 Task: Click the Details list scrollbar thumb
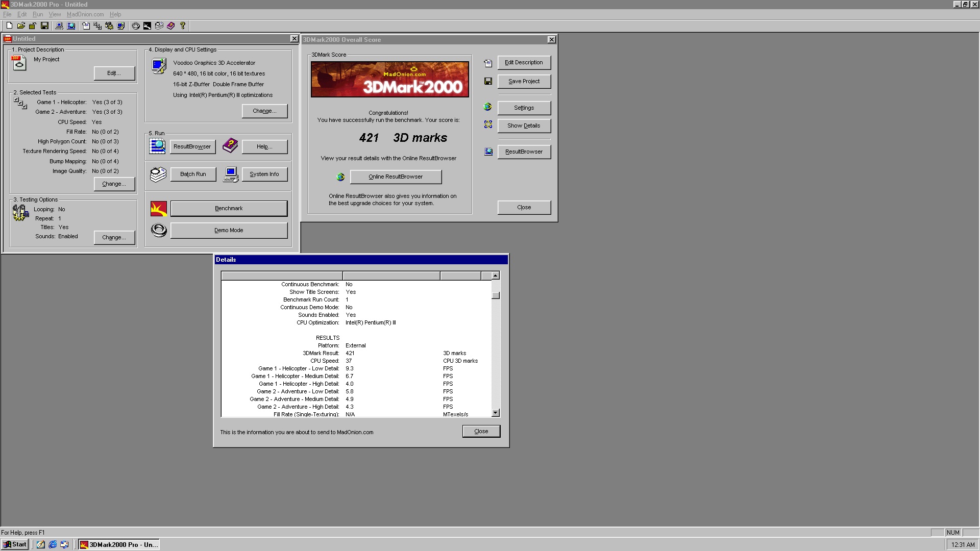(x=496, y=295)
